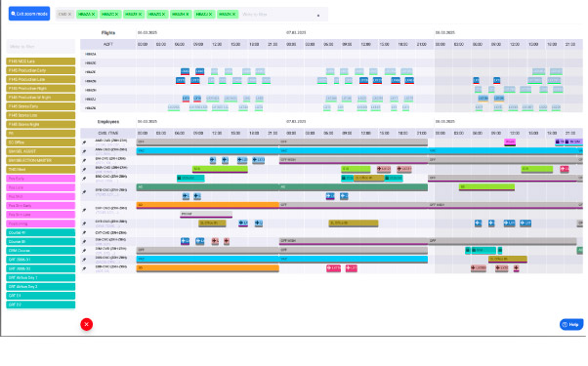Select the CRM Course item

click(40, 251)
